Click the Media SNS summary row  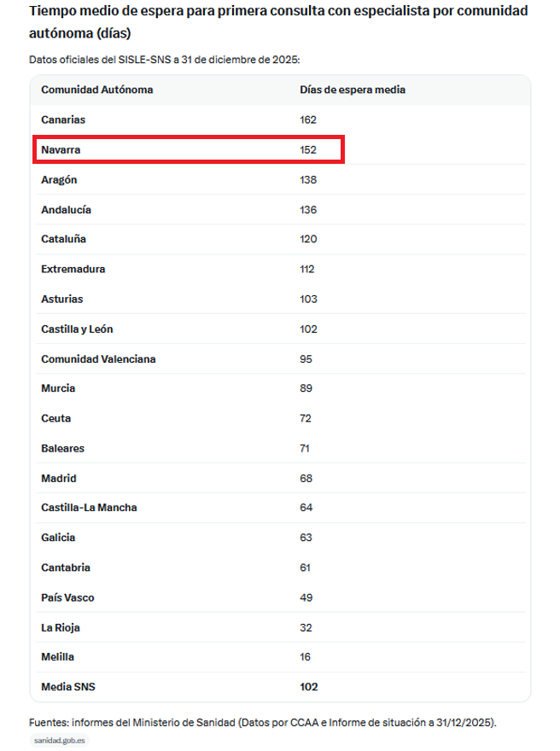click(281, 686)
